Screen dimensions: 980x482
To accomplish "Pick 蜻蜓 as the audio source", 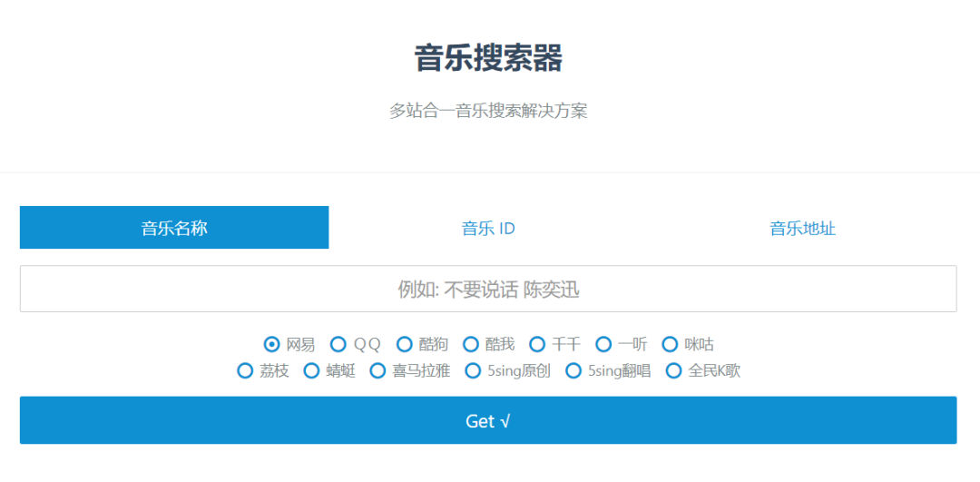I will click(311, 370).
